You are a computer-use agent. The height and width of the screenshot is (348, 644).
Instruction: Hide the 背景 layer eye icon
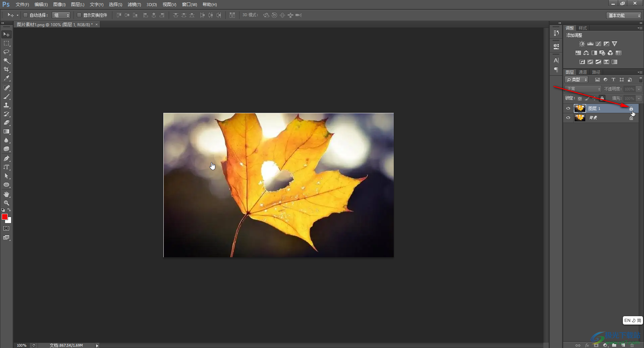click(568, 118)
